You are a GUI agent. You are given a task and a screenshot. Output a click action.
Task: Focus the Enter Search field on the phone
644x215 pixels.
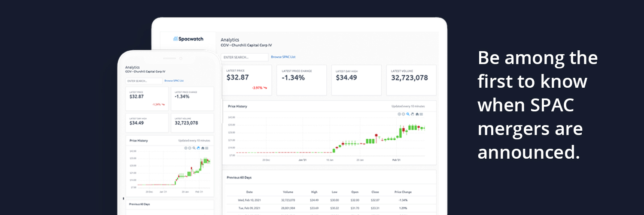(144, 81)
